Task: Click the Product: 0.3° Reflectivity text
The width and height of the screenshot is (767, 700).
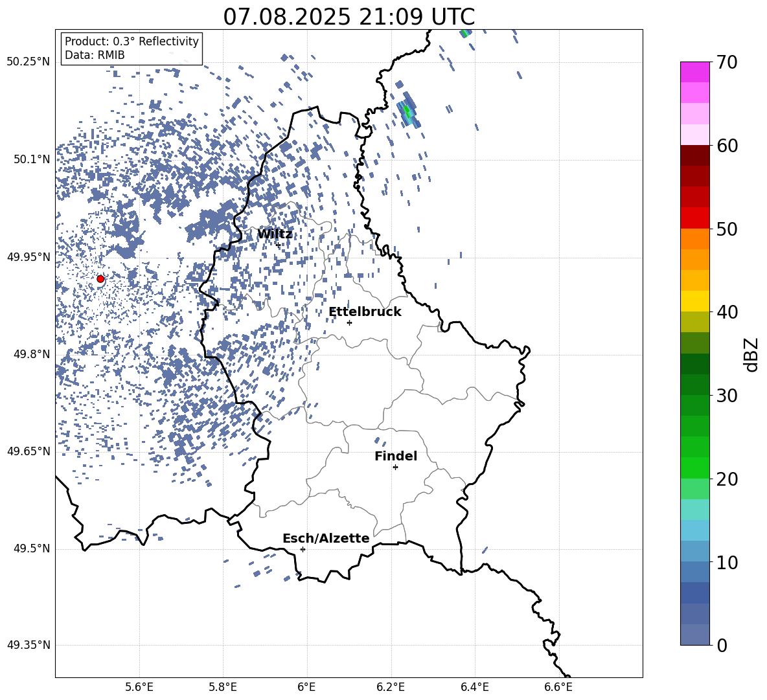Action: pos(132,41)
